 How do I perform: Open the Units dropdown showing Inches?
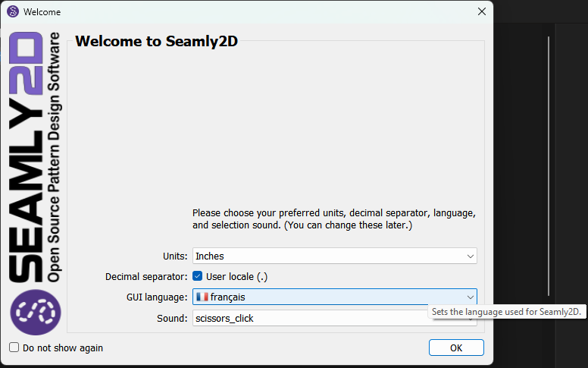(334, 256)
